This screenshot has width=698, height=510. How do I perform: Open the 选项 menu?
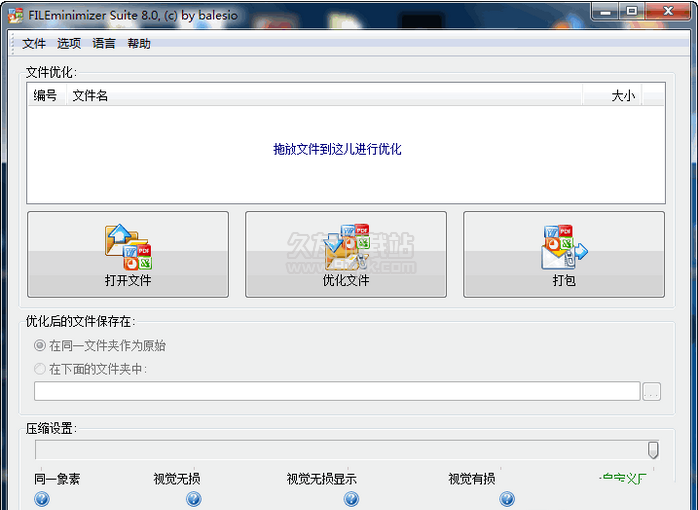point(69,44)
